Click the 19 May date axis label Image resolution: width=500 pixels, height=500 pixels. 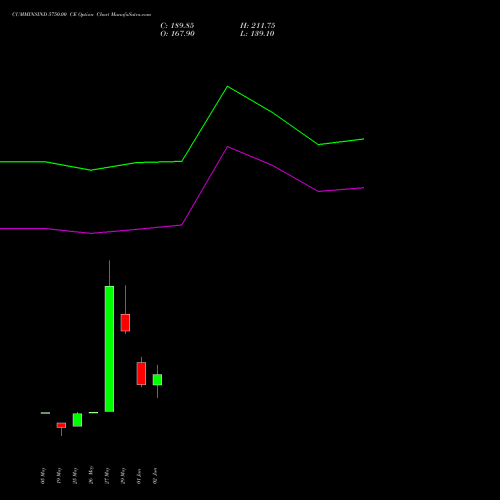tap(59, 476)
